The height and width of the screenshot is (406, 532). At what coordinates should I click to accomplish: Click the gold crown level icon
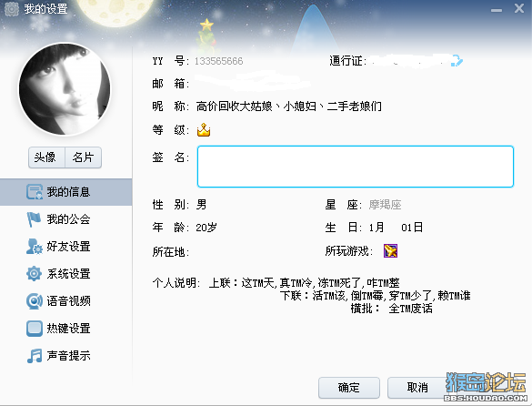coord(204,130)
